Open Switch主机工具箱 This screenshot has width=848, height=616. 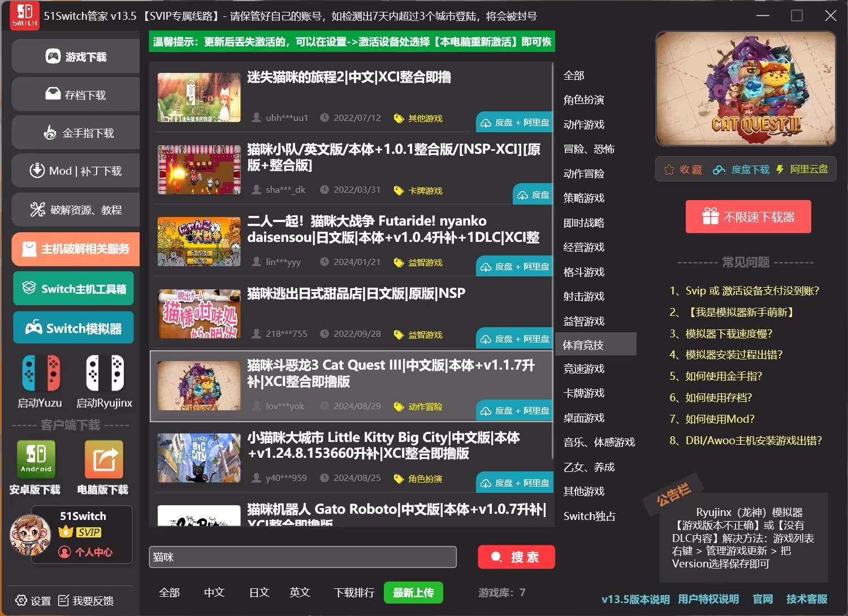pyautogui.click(x=73, y=288)
